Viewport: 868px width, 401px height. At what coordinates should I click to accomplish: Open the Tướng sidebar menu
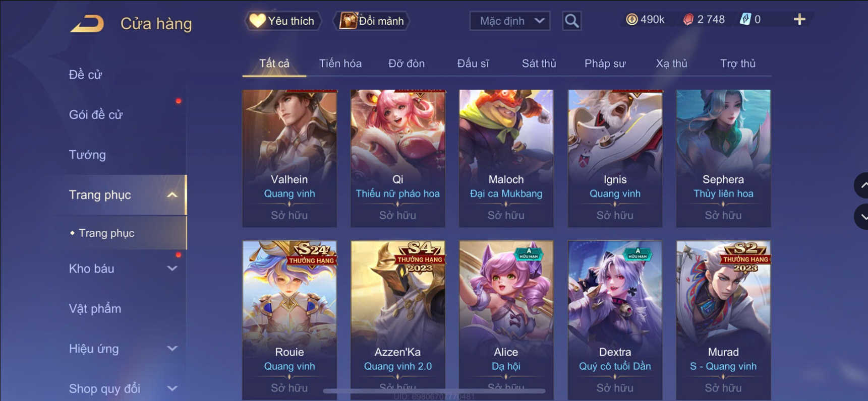point(87,155)
